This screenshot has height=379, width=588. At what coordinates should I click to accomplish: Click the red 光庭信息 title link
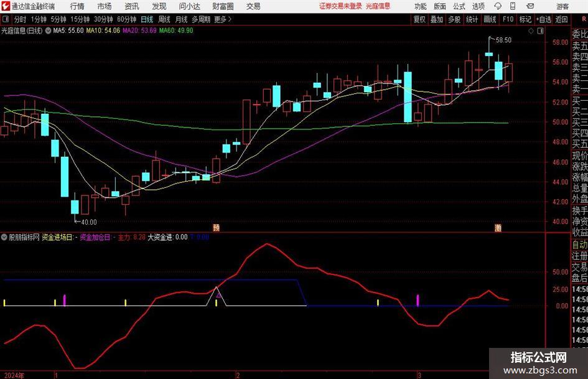tap(378, 6)
